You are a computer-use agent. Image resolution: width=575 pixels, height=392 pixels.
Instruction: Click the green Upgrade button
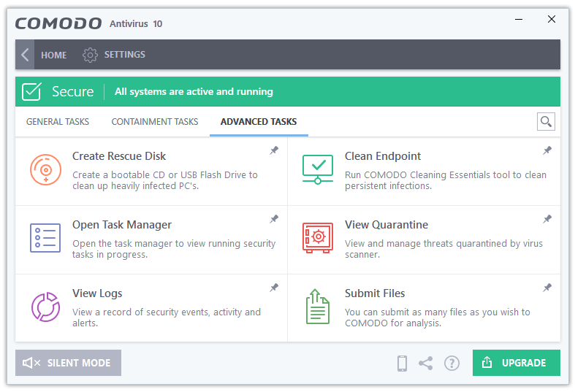pyautogui.click(x=517, y=363)
